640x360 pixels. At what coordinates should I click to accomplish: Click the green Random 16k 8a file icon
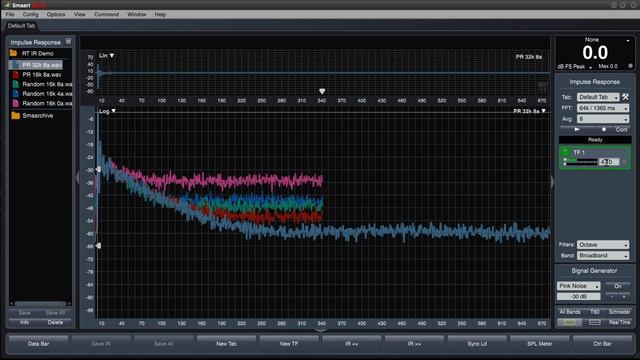16,84
